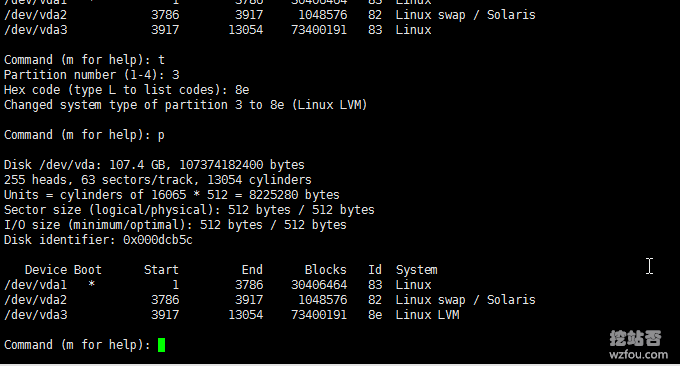Click the 'Device Boot' column header
This screenshot has height=366, width=680.
click(63, 270)
